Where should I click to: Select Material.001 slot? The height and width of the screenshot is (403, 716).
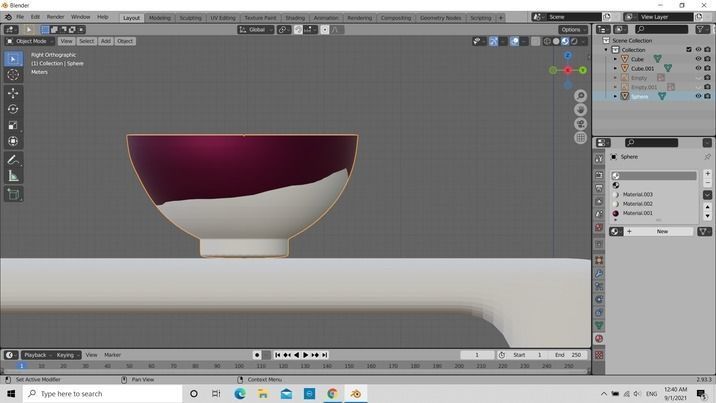pos(653,213)
